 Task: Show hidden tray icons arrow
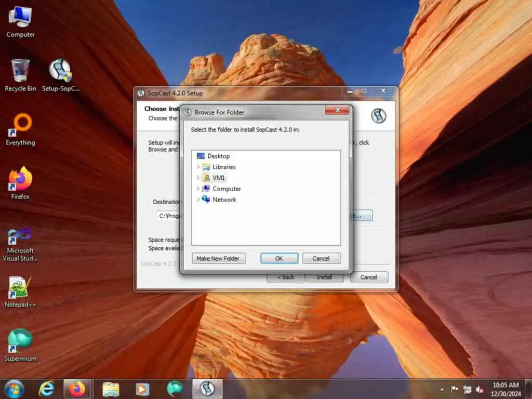coord(442,389)
